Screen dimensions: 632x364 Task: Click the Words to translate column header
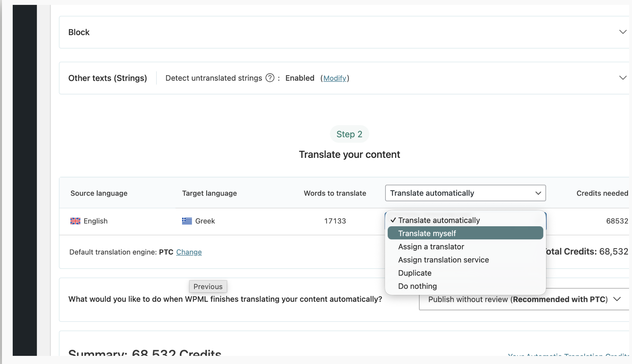[x=335, y=193]
